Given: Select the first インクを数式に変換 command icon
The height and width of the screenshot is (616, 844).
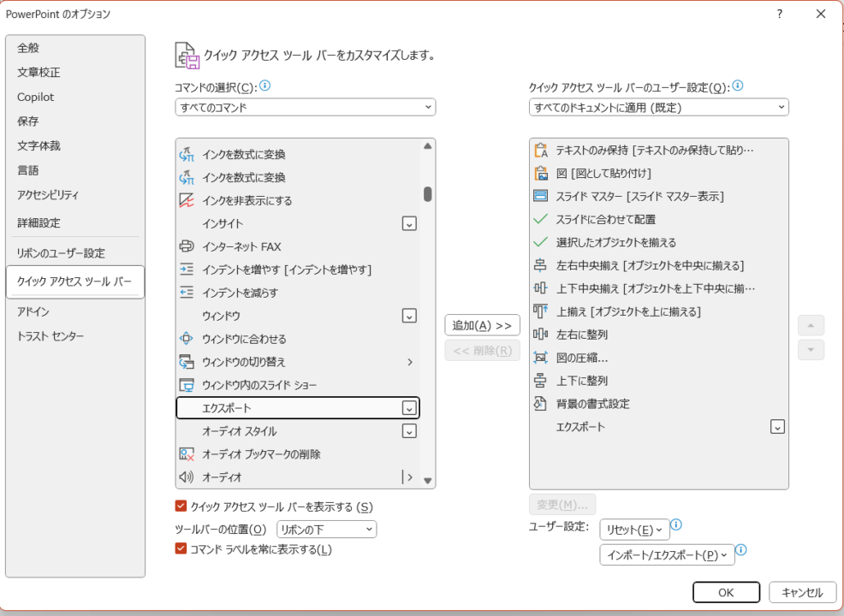Looking at the screenshot, I should coord(187,154).
